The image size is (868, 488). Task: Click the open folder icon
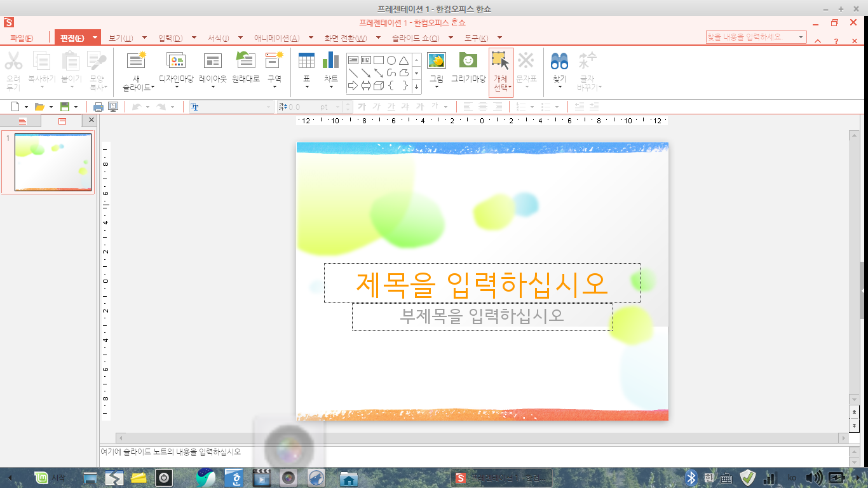(x=39, y=107)
